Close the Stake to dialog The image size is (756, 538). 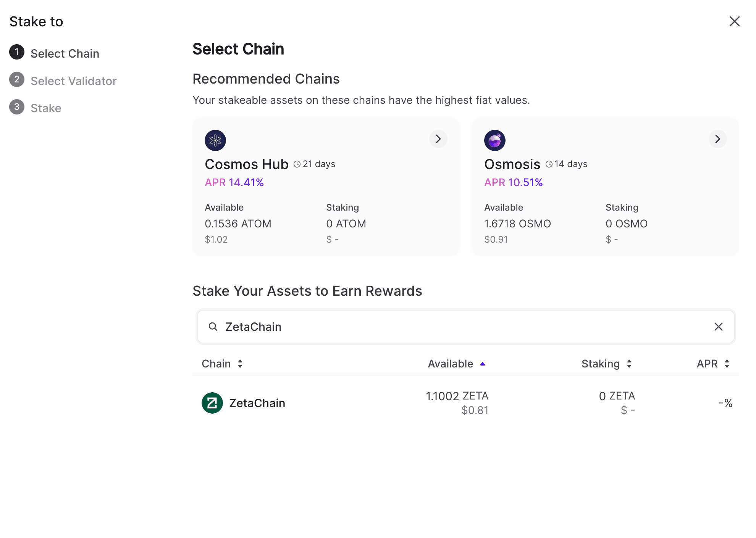point(734,21)
